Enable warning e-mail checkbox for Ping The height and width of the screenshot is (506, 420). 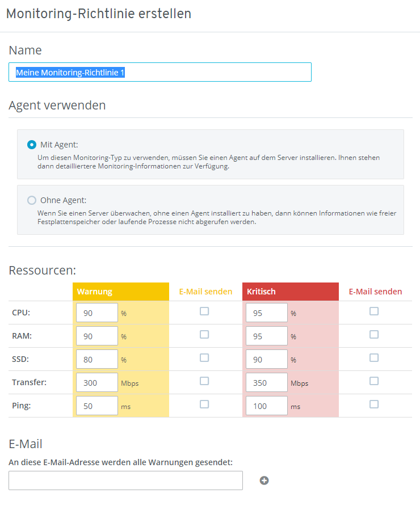(204, 404)
